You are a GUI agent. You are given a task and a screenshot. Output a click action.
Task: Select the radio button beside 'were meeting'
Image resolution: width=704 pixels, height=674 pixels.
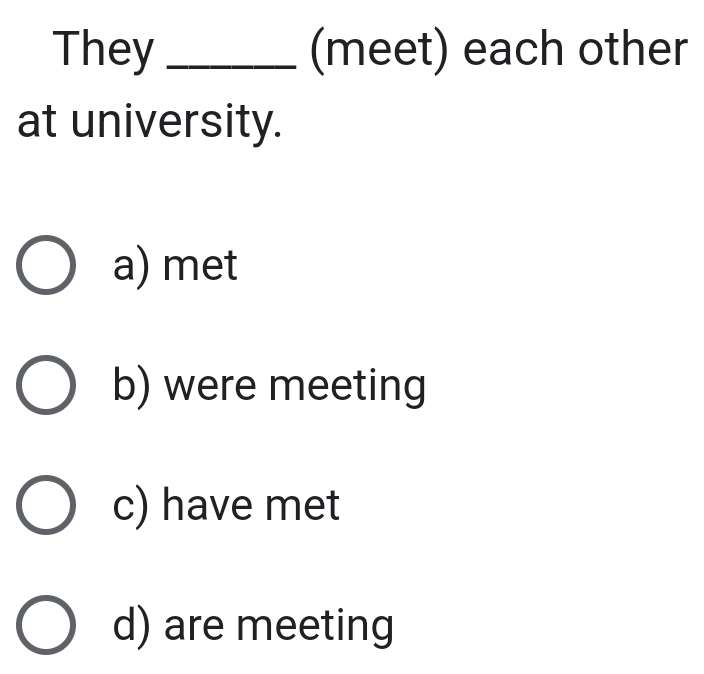click(46, 387)
